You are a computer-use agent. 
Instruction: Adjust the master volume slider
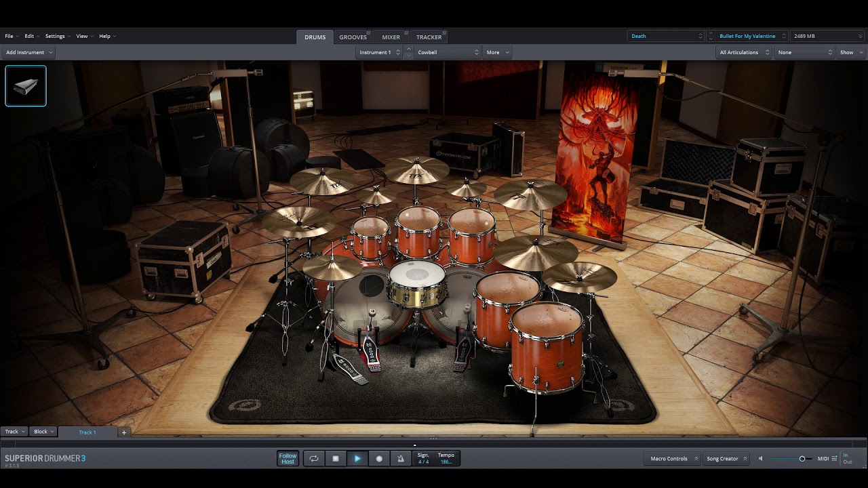coord(792,459)
